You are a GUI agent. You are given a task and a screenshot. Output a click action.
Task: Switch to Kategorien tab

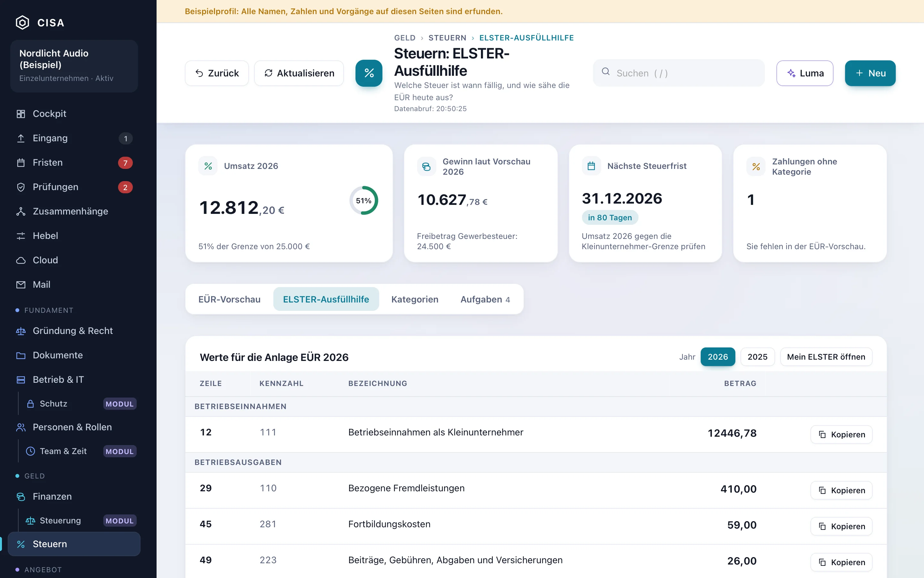coord(415,299)
